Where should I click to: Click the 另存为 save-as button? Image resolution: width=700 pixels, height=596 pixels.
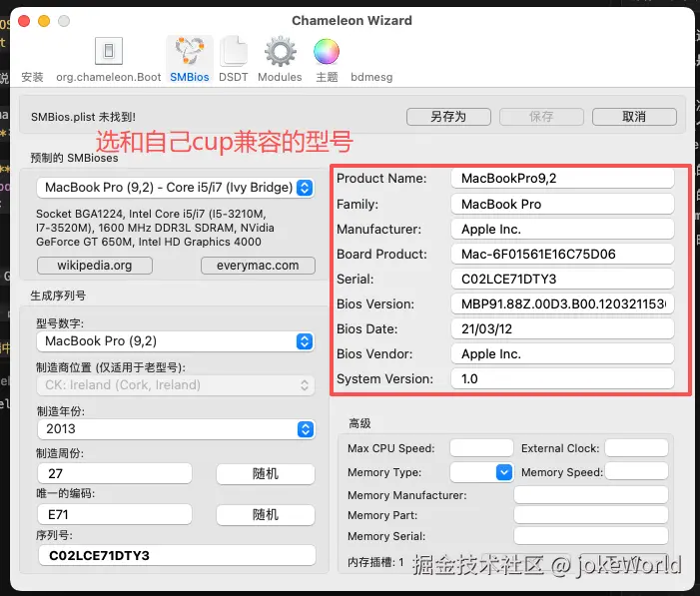tap(448, 117)
